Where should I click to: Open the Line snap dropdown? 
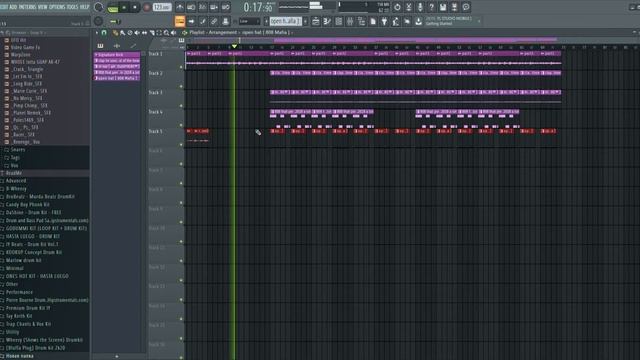249,21
